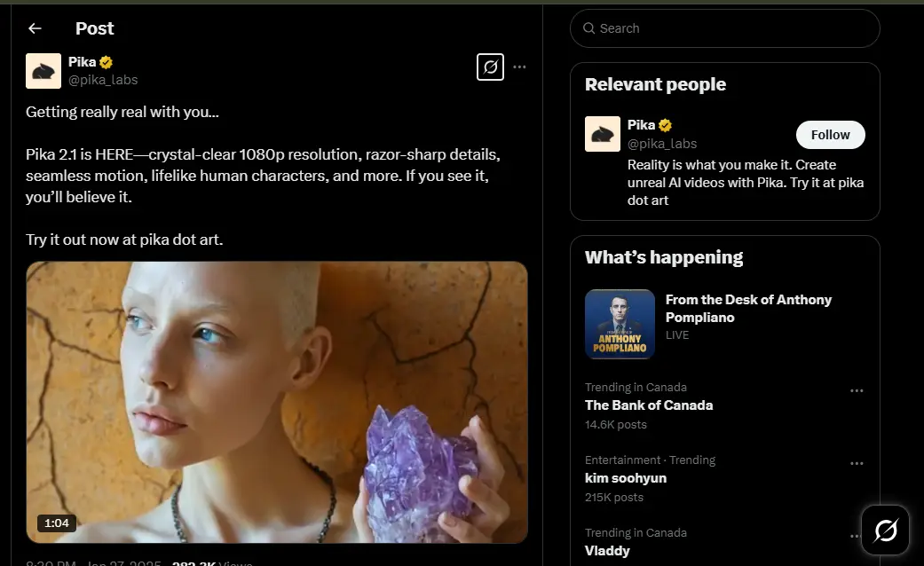Click the search magnifier icon
The height and width of the screenshot is (566, 924).
click(x=588, y=28)
